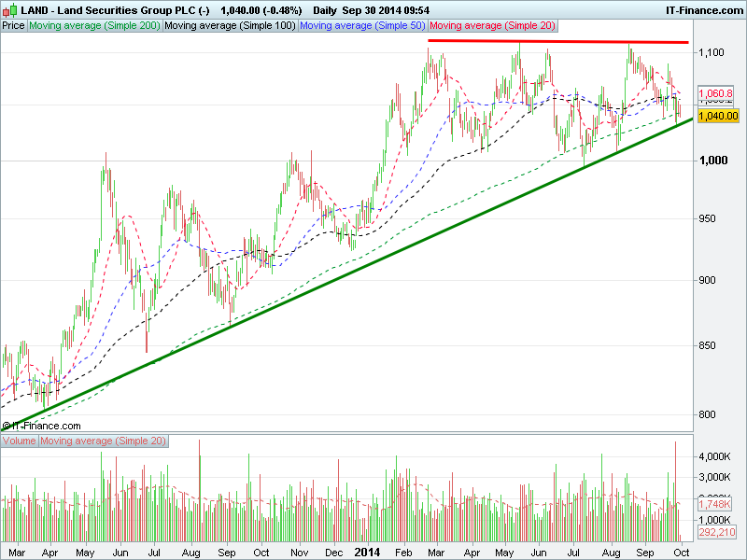Screen dimensions: 747x560
Task: Click the Sep 30 2014 09:54 timestamp
Action: point(386,10)
